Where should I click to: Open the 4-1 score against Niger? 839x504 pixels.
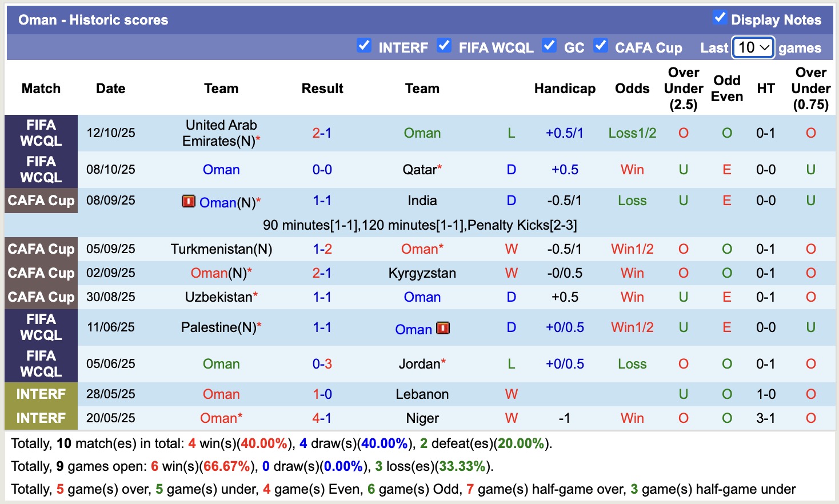coord(322,418)
